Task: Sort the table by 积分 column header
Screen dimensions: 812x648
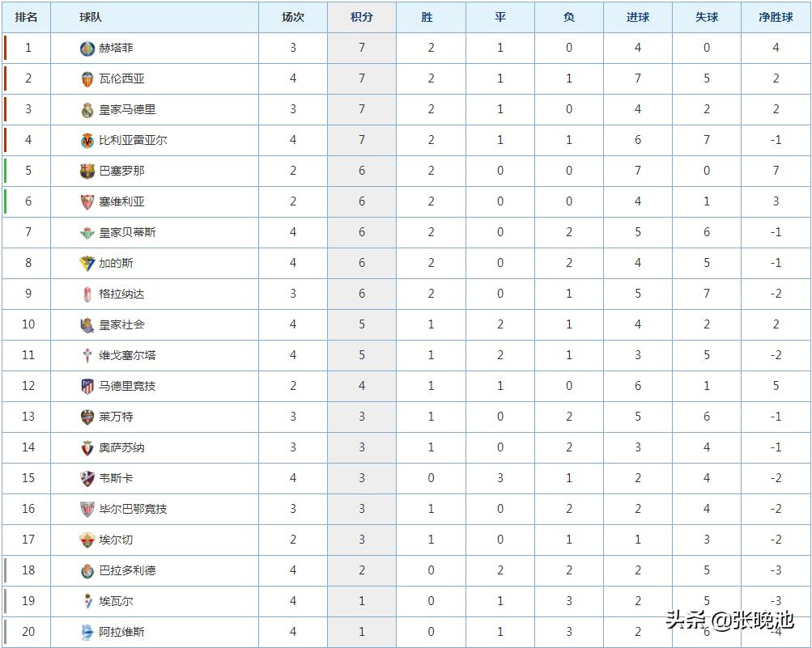Action: (x=362, y=17)
